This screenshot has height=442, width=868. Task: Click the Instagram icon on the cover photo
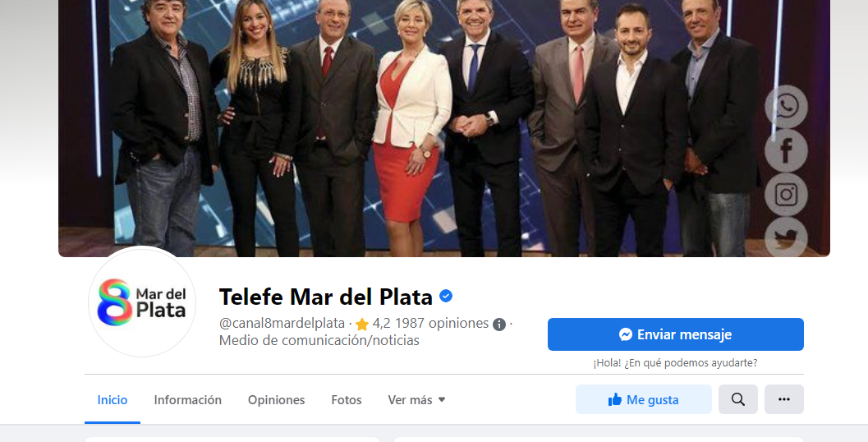coord(786,195)
